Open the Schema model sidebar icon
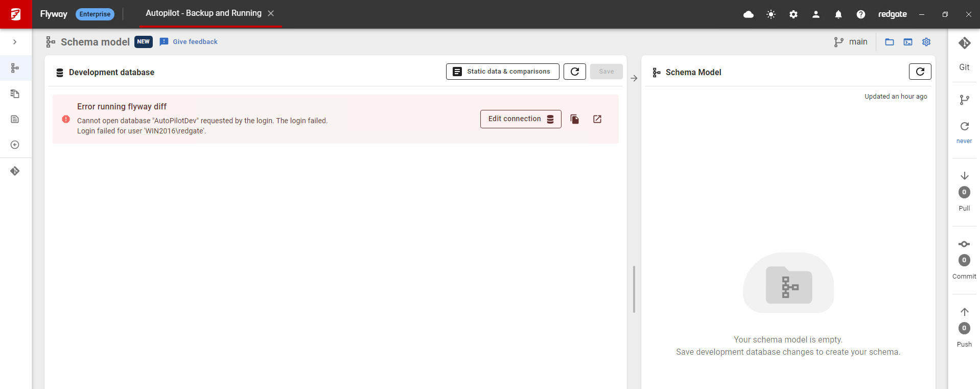The width and height of the screenshot is (980, 389). point(15,68)
